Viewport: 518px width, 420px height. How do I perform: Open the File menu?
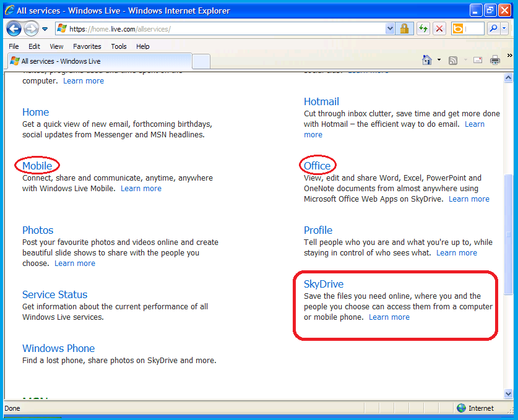point(14,46)
